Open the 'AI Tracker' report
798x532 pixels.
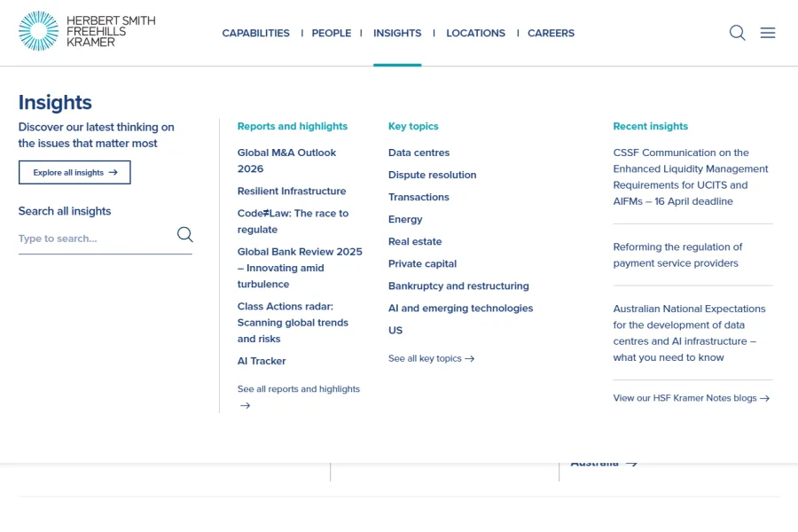261,361
